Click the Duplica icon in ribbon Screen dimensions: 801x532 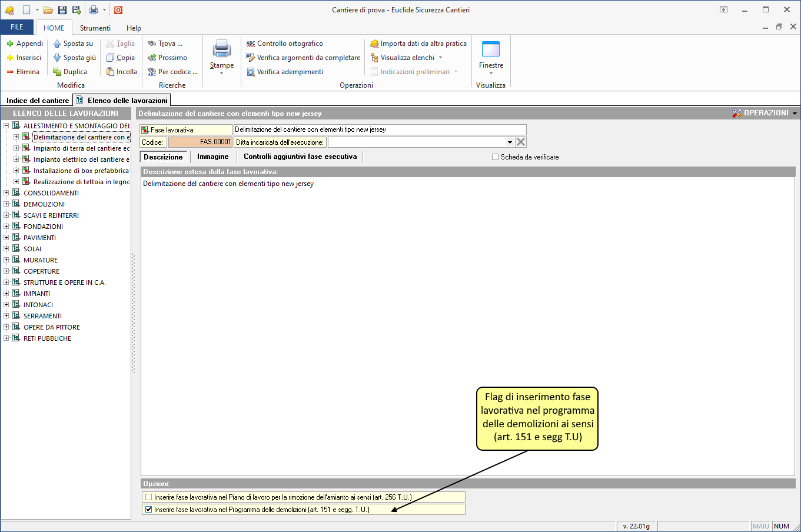57,72
